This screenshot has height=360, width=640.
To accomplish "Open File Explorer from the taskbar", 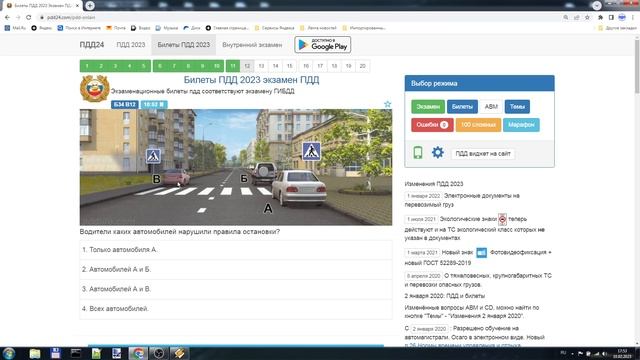I will coord(35,353).
